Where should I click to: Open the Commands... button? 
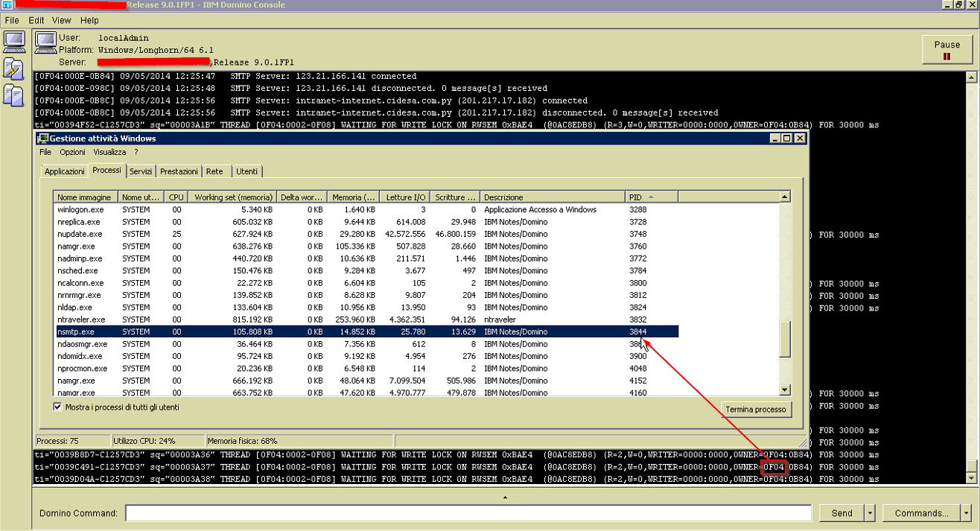pyautogui.click(x=922, y=513)
